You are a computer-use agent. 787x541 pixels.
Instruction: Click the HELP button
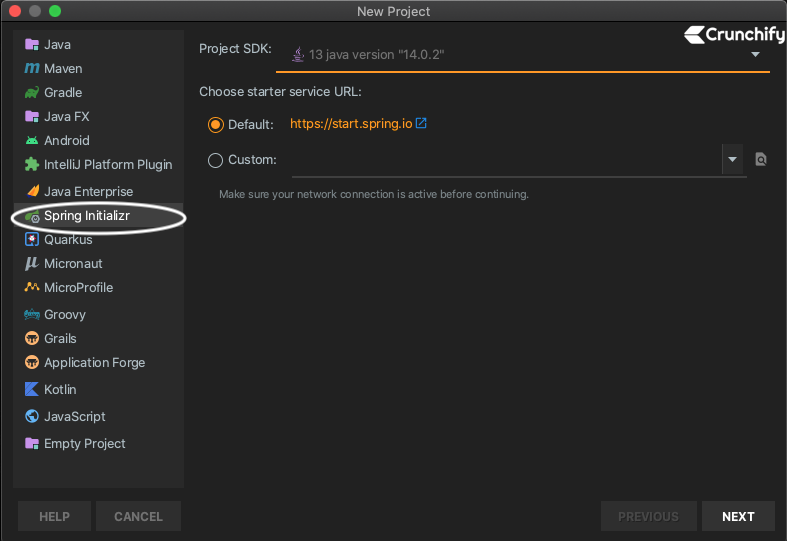pos(54,516)
